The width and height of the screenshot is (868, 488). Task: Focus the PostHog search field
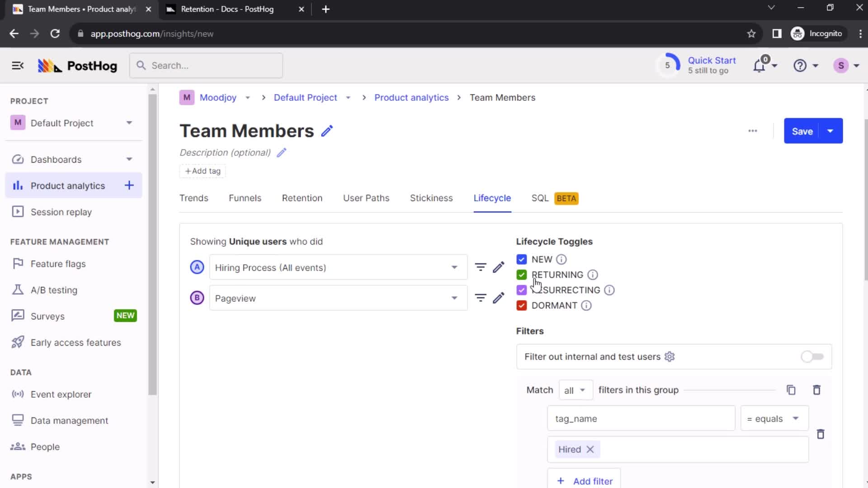tap(206, 66)
